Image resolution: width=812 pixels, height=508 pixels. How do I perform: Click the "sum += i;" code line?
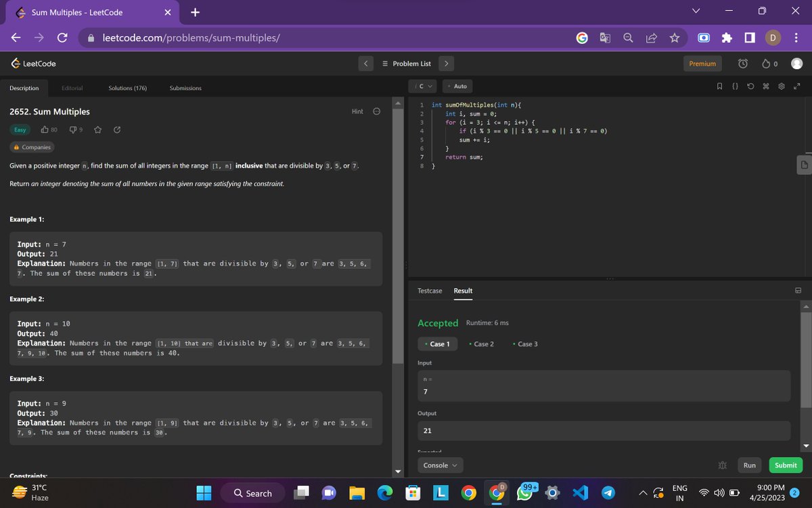tap(474, 140)
